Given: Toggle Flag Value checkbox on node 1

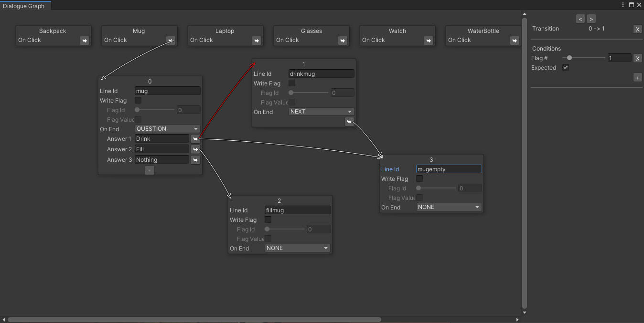Looking at the screenshot, I should coord(292,103).
